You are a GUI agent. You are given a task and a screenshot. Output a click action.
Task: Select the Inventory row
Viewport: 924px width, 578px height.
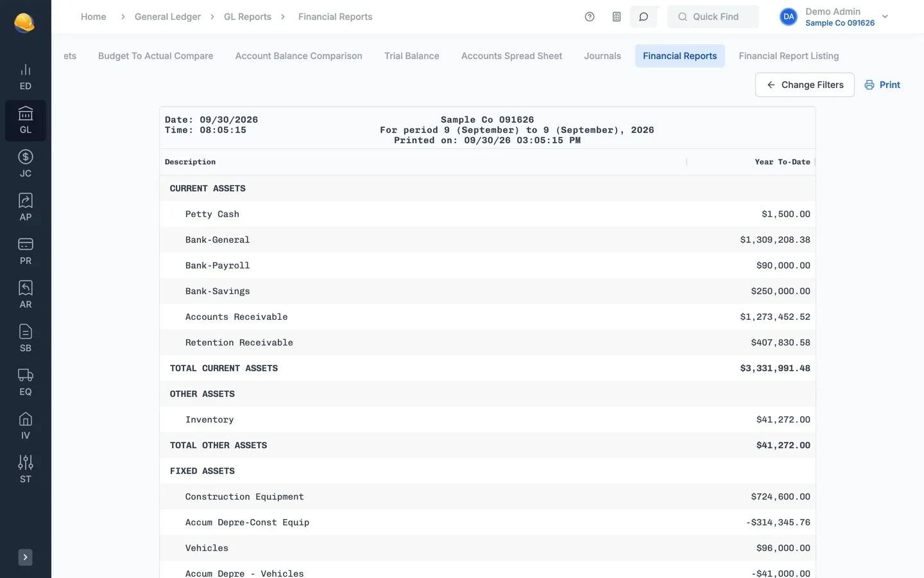pos(488,419)
